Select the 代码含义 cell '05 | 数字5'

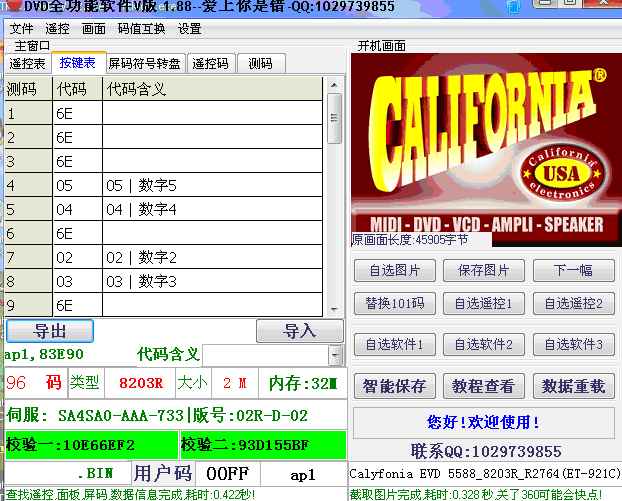pos(212,185)
